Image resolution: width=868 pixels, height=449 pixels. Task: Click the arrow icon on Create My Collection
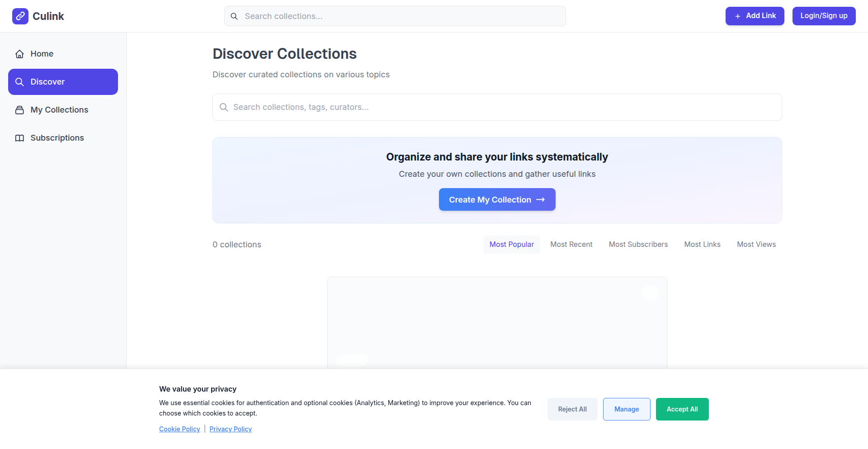[540, 199]
